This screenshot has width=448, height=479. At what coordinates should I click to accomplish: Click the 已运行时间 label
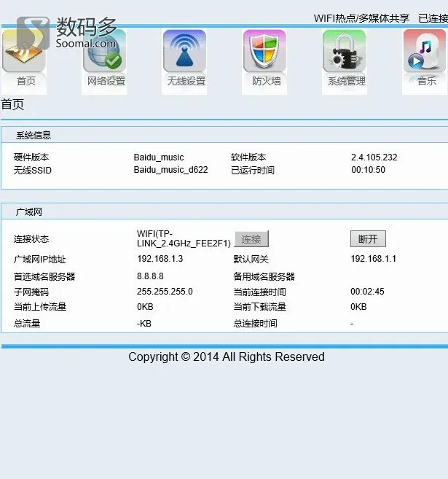pos(253,170)
